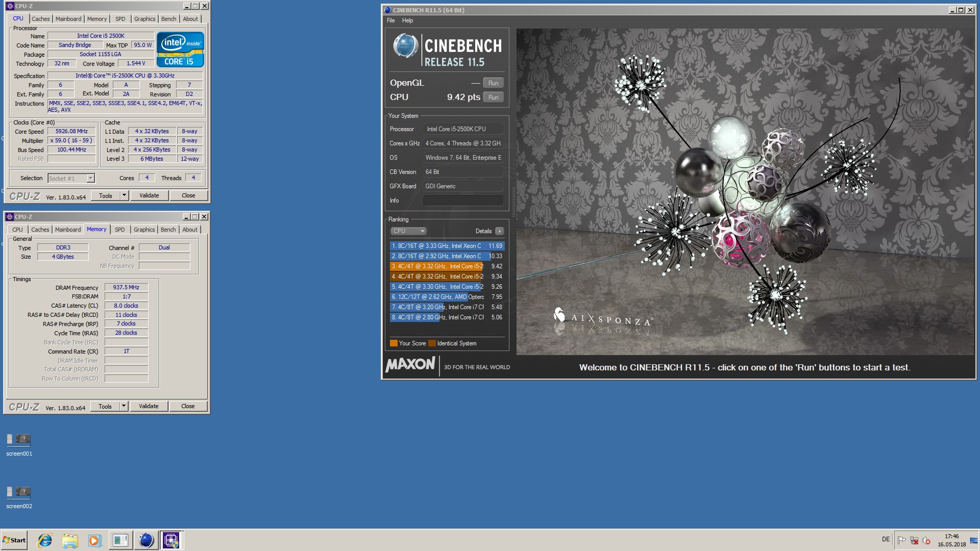Viewport: 980px width, 551px height.
Task: Click Close in lower CPU-Z window
Action: 188,406
